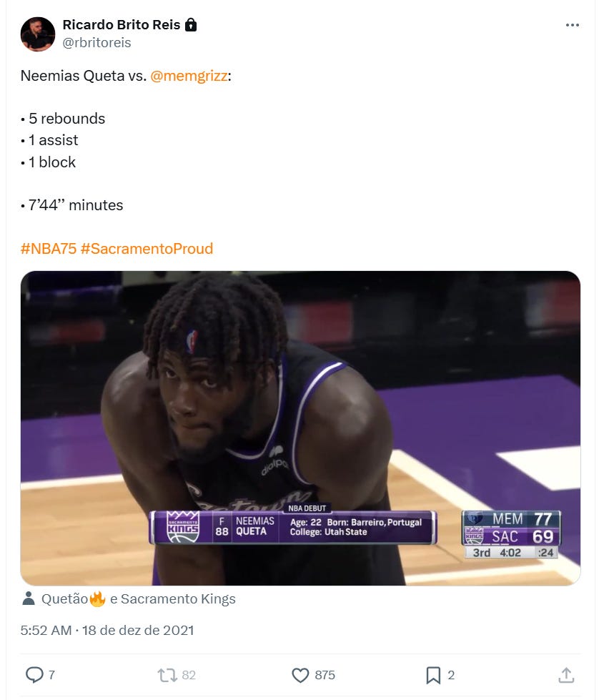599x700 pixels.
Task: Open the #NBA75 hashtag
Action: click(x=49, y=249)
